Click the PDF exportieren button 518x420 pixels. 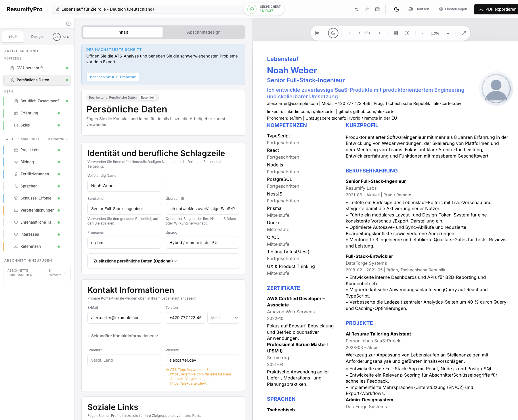point(497,9)
